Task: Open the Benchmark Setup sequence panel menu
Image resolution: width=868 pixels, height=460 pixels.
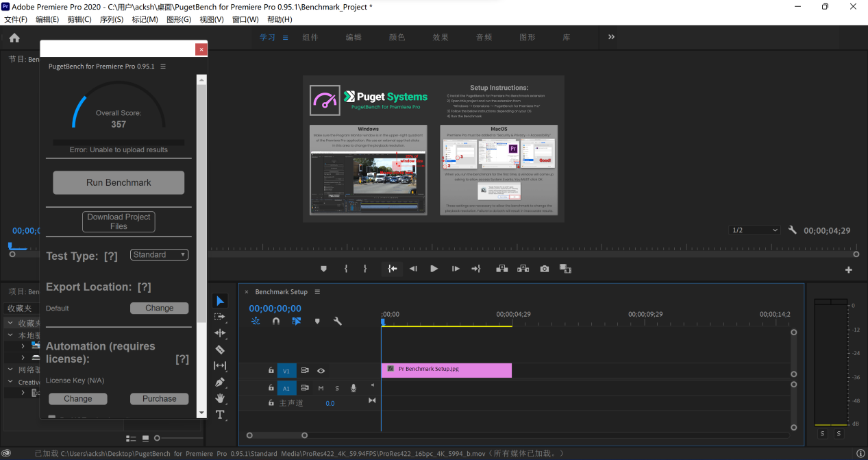Action: point(317,292)
